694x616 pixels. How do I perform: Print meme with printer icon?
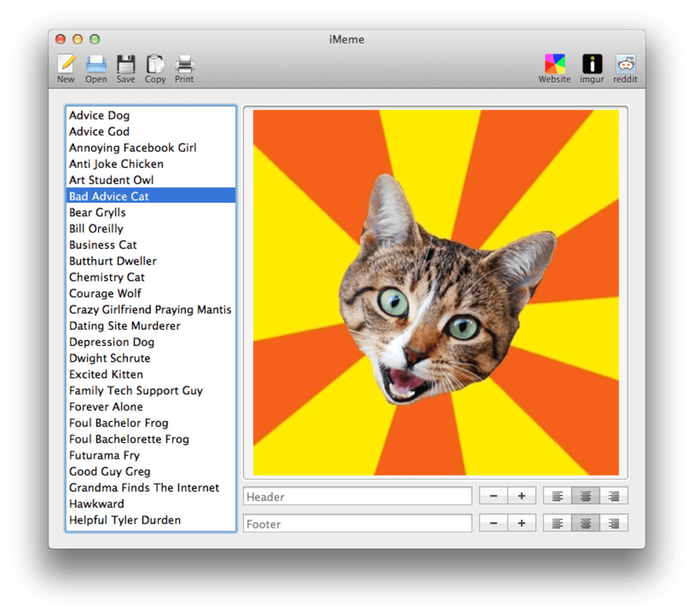(x=184, y=65)
